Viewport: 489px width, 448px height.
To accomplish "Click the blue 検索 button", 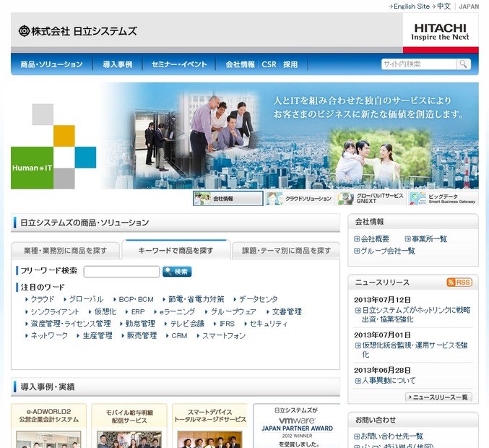I will coord(177,272).
